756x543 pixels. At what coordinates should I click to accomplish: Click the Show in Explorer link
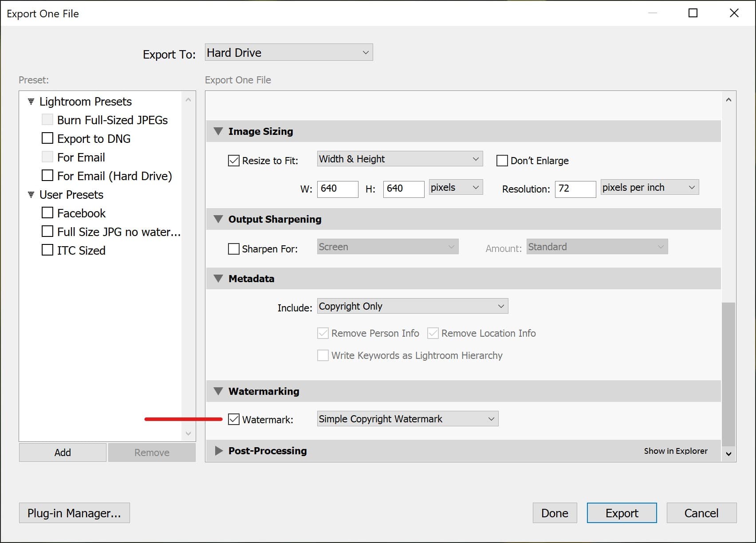tap(675, 451)
